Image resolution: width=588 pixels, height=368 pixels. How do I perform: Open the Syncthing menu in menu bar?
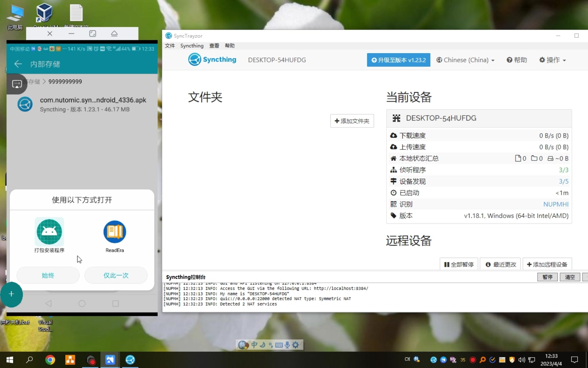(192, 46)
